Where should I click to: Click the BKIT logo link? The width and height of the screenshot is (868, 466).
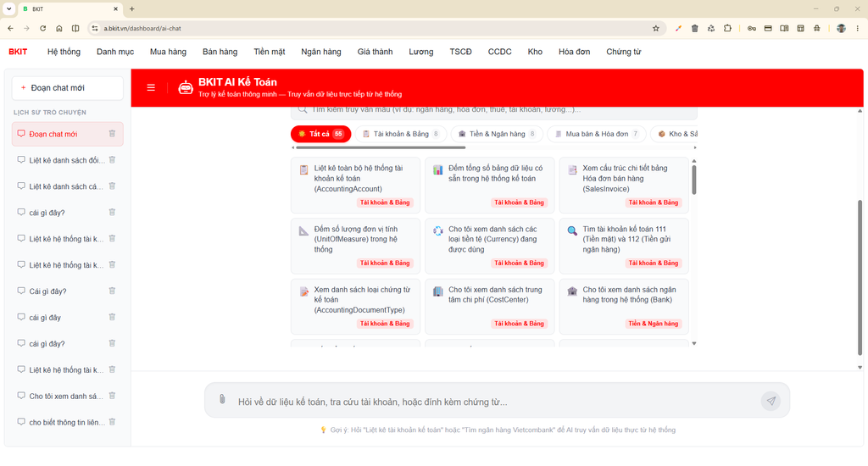click(x=18, y=52)
